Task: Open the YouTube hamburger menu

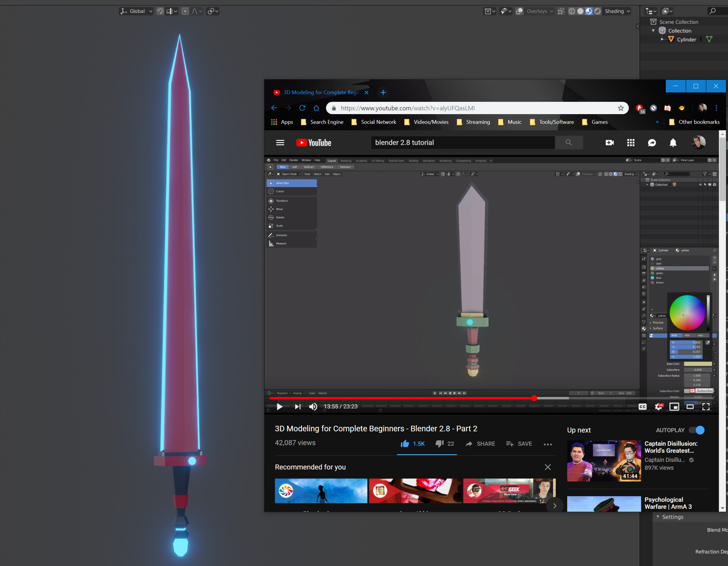Action: pos(280,143)
